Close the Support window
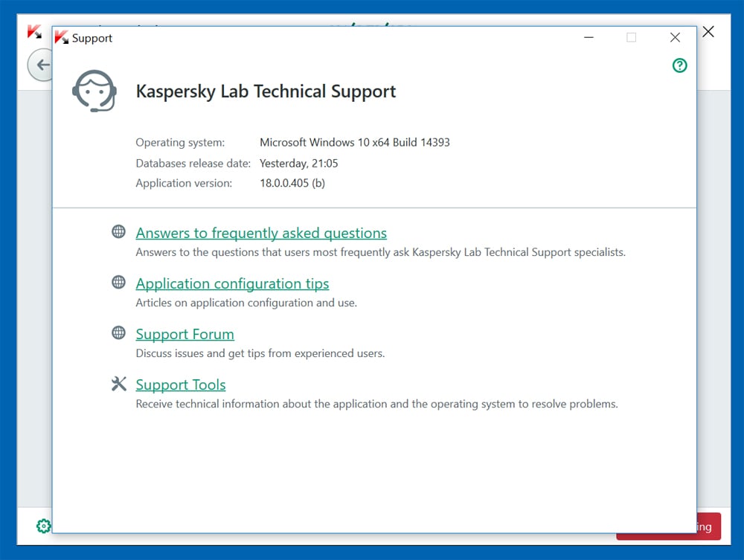 [675, 37]
